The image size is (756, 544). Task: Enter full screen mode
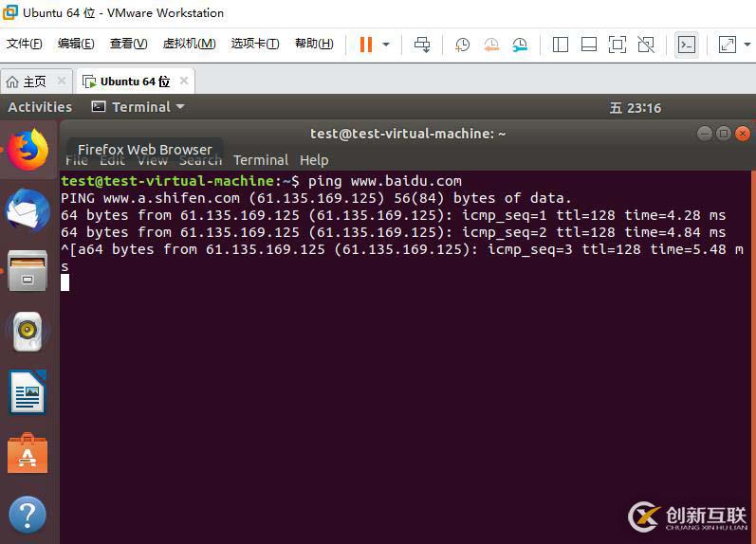(x=618, y=45)
